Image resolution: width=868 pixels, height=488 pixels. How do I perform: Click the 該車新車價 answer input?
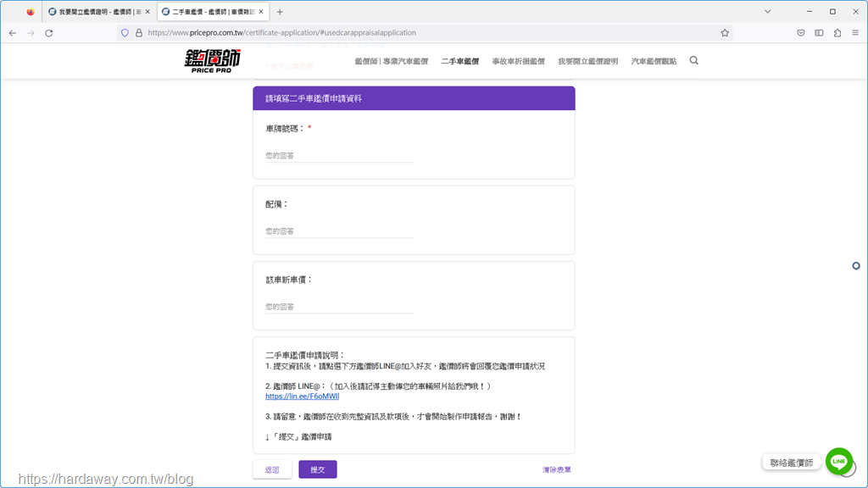[x=339, y=307]
